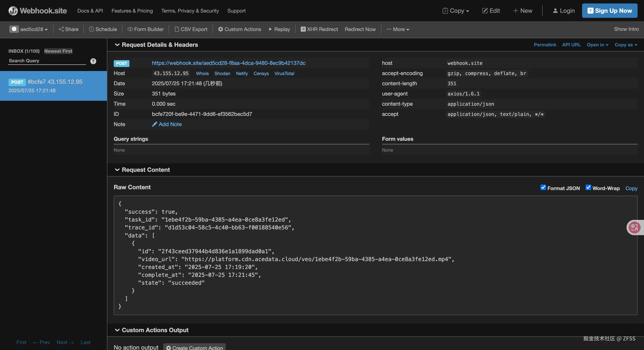Click the Webhook.site logo icon
This screenshot has height=350, width=644.
(13, 11)
